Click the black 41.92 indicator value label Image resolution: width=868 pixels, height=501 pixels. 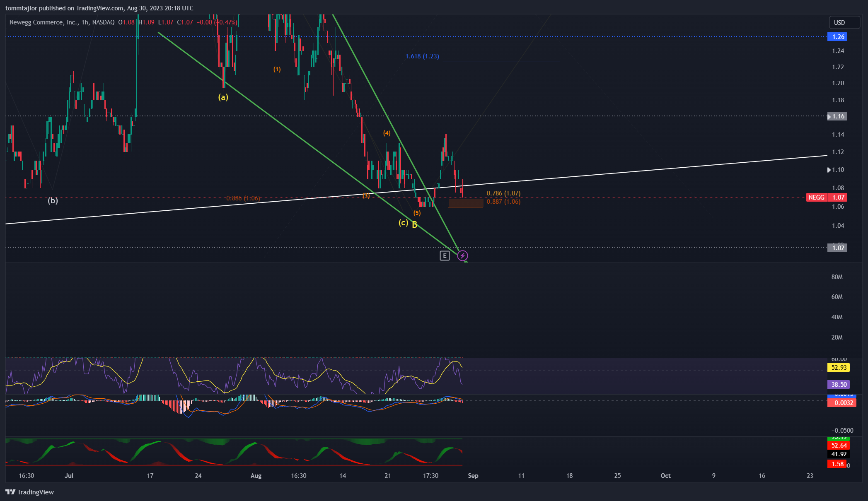click(x=839, y=454)
